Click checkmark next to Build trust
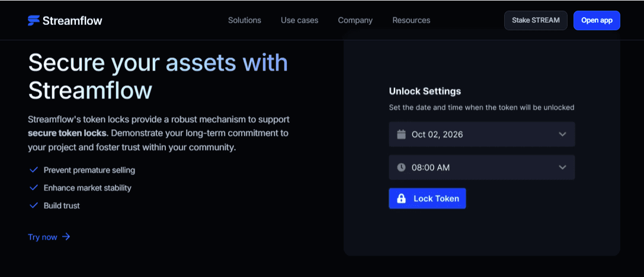The image size is (644, 277). tap(34, 205)
